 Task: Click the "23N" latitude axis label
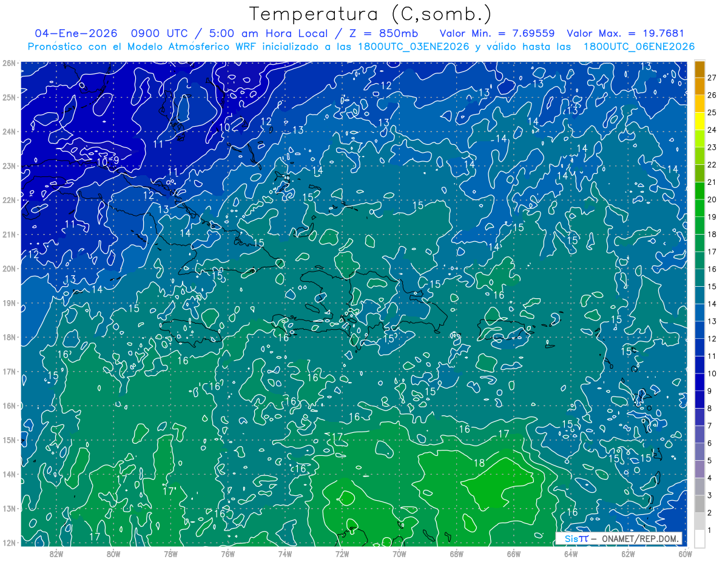coord(9,166)
